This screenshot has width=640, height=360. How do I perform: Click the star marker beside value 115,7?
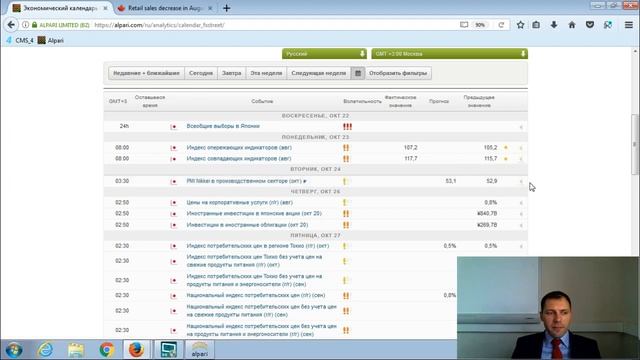506,158
